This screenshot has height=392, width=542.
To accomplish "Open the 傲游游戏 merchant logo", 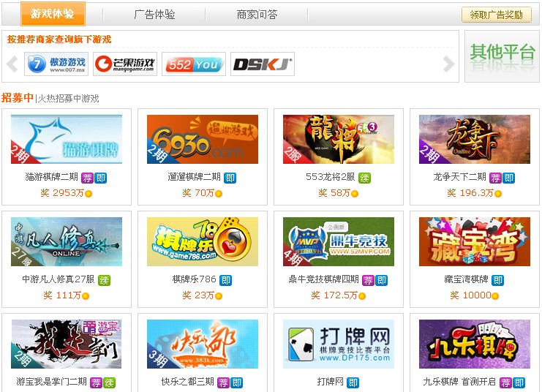I will click(x=56, y=64).
